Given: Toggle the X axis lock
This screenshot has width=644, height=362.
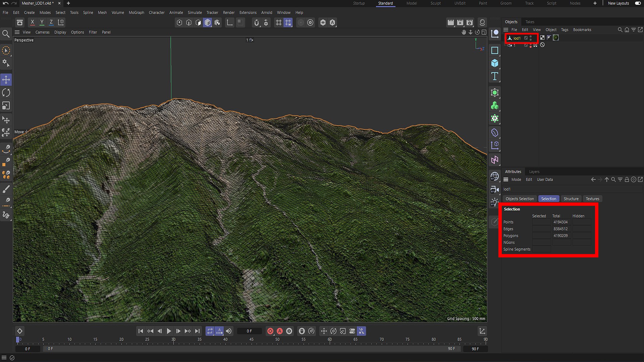Looking at the screenshot, I should click(x=33, y=22).
